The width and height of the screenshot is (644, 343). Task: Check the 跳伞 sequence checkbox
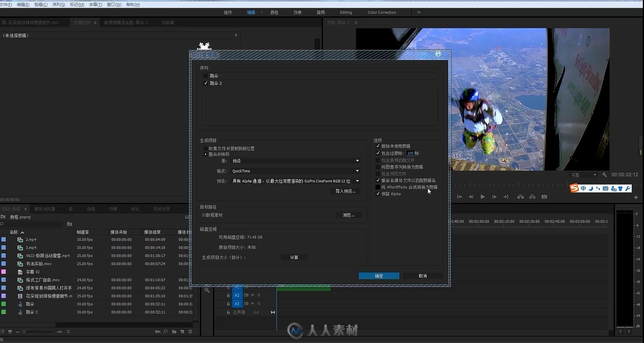[206, 76]
